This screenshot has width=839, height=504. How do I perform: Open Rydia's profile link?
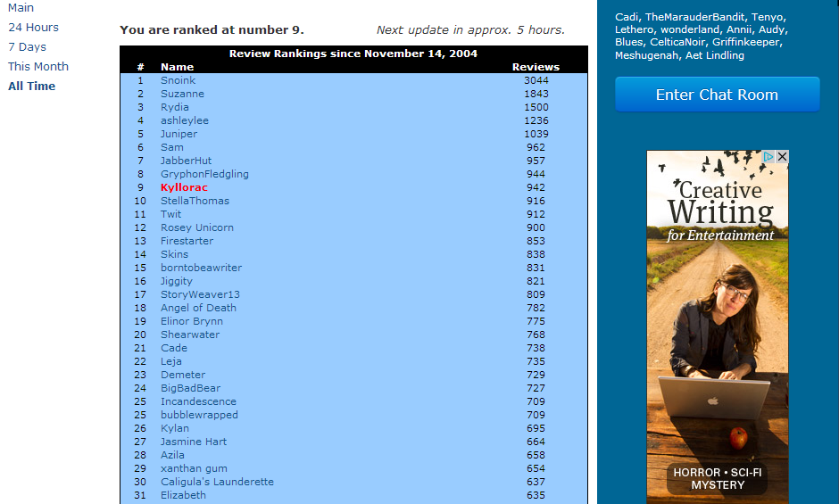coord(175,107)
